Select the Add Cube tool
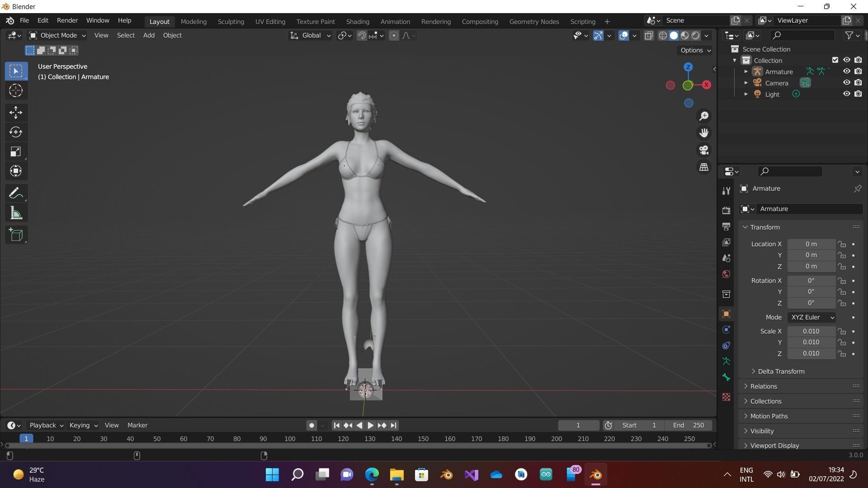868x488 pixels. 16,235
